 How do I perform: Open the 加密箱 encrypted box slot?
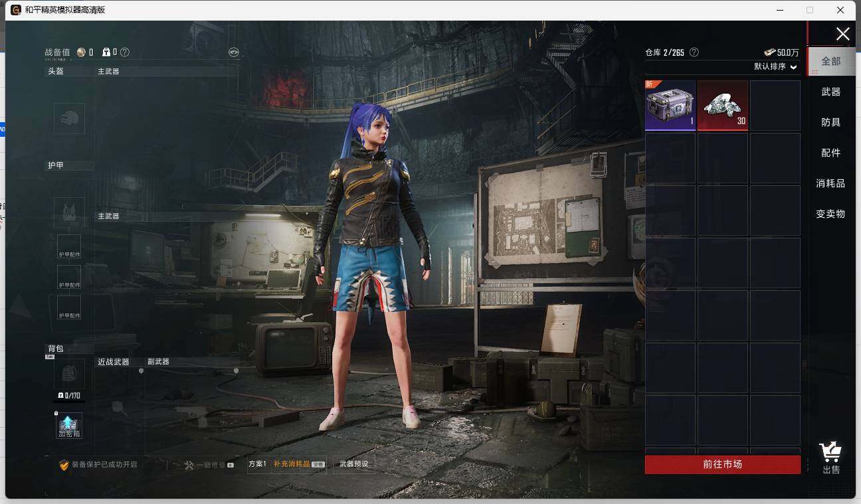tap(69, 426)
